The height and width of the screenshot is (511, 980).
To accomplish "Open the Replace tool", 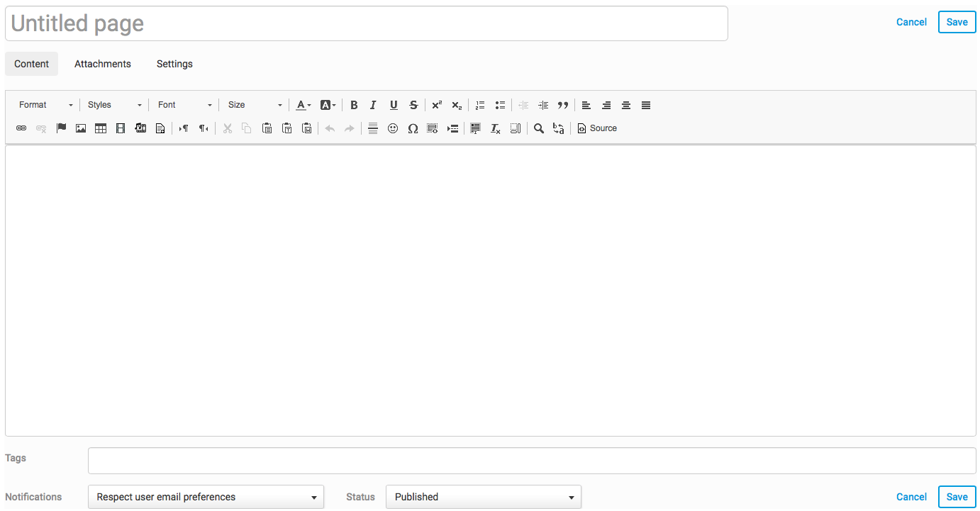I will 559,128.
